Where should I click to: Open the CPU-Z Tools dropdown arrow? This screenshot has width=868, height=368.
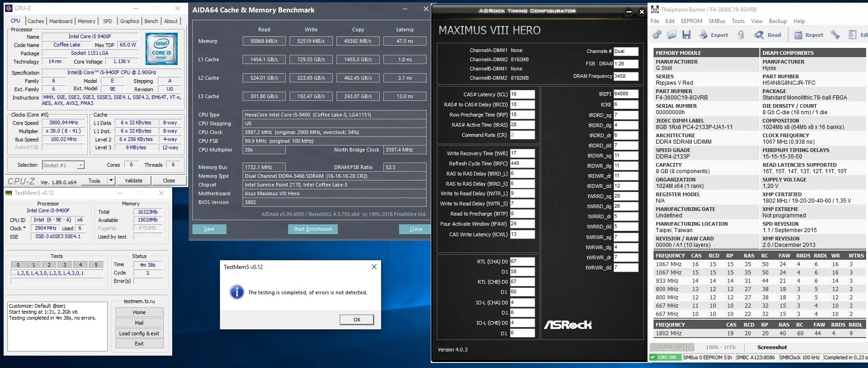(x=111, y=181)
